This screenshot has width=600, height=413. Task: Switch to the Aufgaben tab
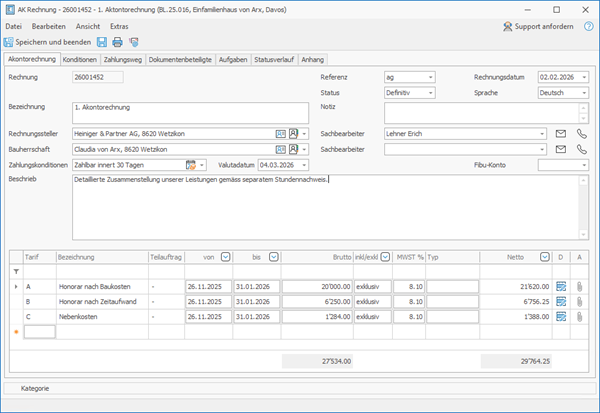[x=233, y=59]
